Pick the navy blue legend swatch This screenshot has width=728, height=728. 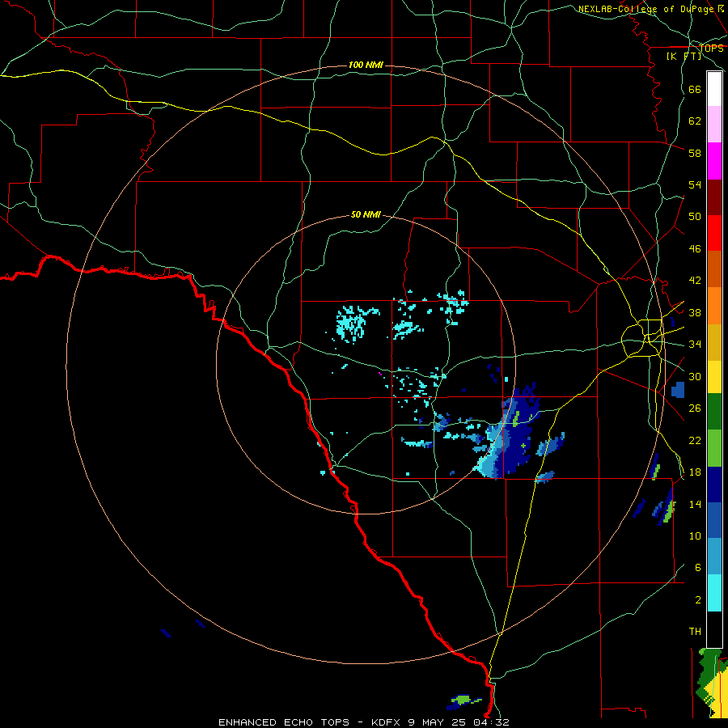click(x=714, y=485)
